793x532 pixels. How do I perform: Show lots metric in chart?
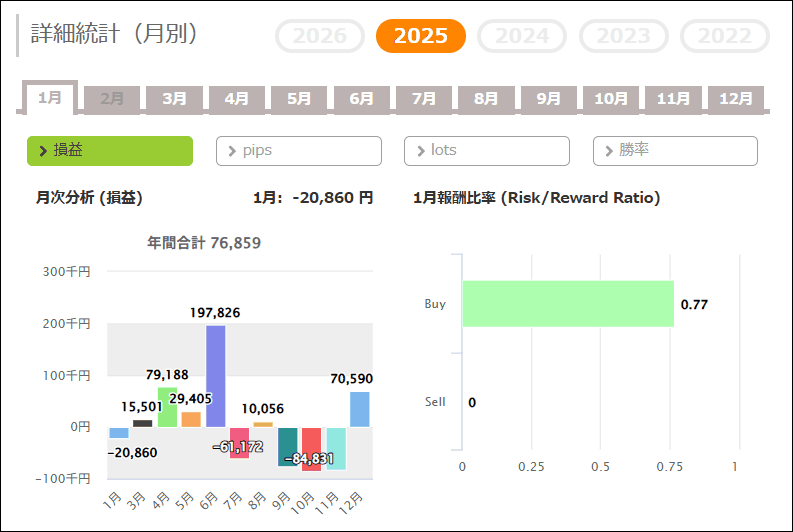click(487, 151)
